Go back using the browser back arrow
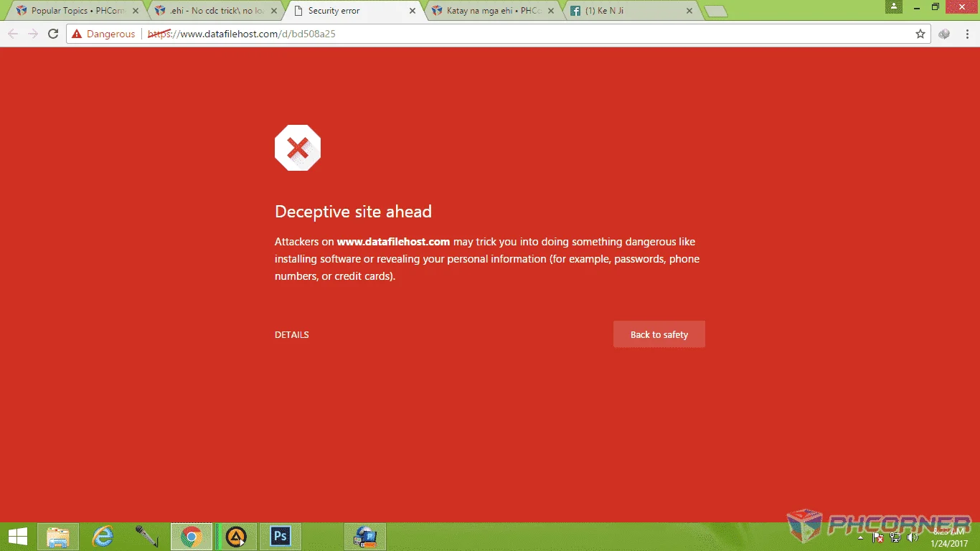Screen dimensions: 980x551 pos(13,34)
